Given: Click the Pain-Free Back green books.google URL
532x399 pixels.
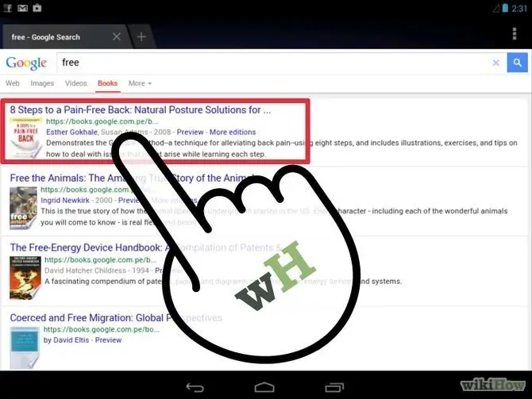Looking at the screenshot, I should coord(102,121).
